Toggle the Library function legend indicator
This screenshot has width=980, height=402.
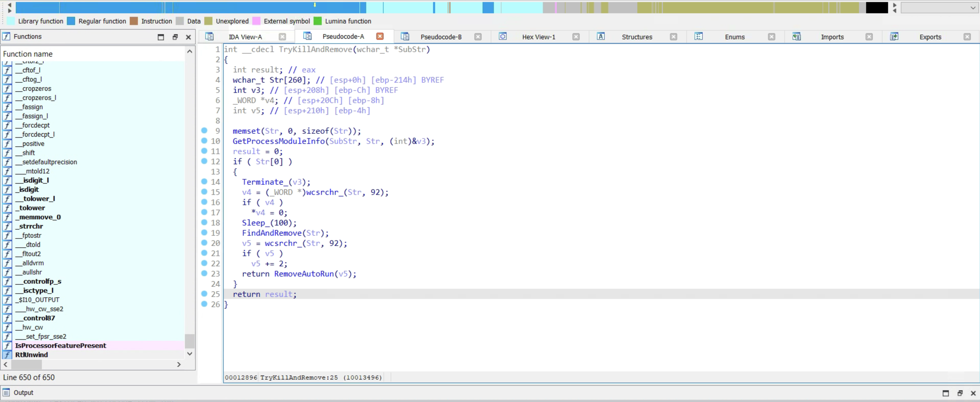point(11,21)
